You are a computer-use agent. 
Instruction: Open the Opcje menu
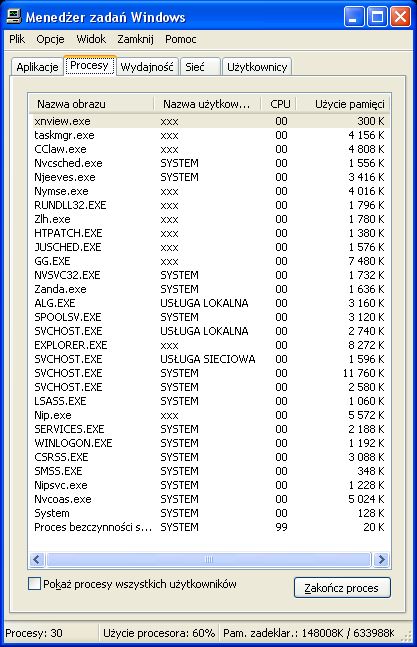coord(50,39)
